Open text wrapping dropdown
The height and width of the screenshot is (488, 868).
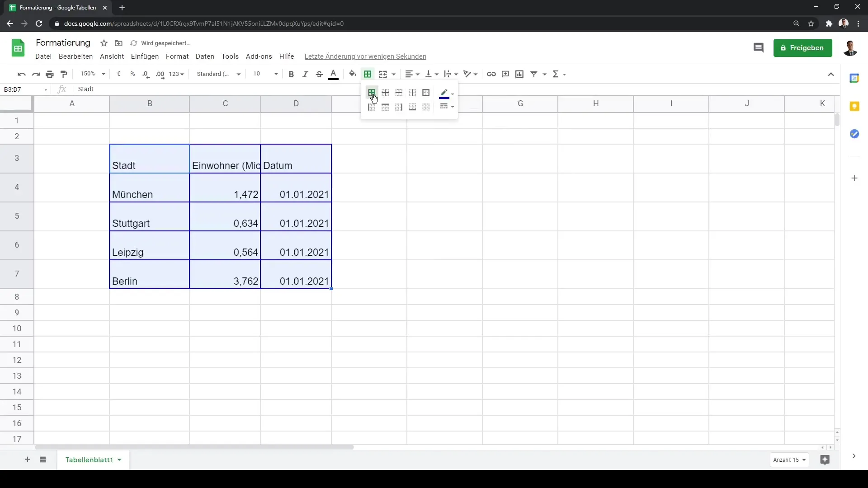point(451,74)
